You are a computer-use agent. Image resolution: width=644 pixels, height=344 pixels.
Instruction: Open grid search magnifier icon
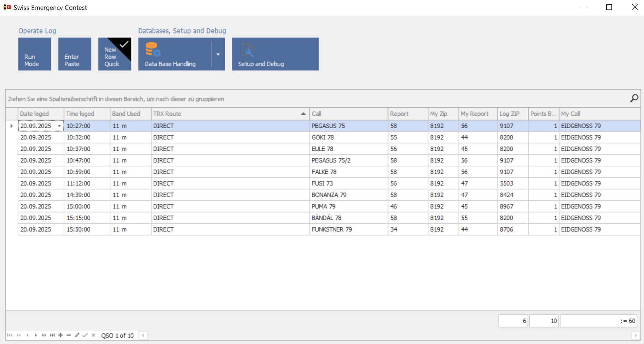pyautogui.click(x=634, y=98)
